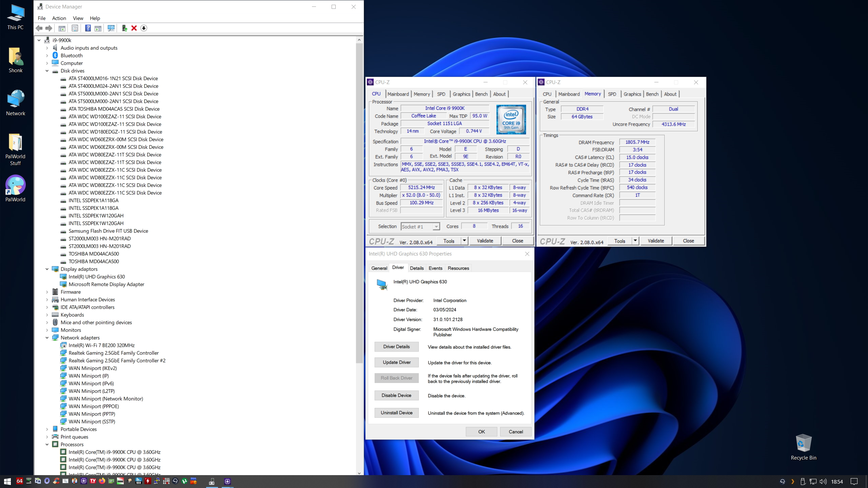The height and width of the screenshot is (488, 868).
Task: Switch to Bench tab in left CPU-Z window
Action: (481, 94)
